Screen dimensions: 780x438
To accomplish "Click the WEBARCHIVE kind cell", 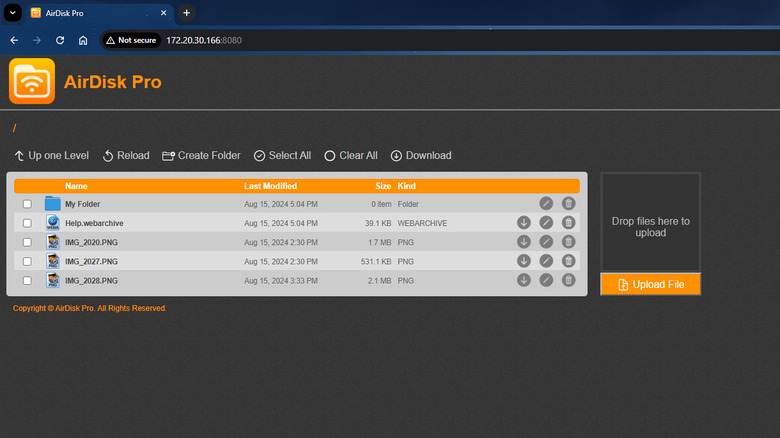I will 422,223.
